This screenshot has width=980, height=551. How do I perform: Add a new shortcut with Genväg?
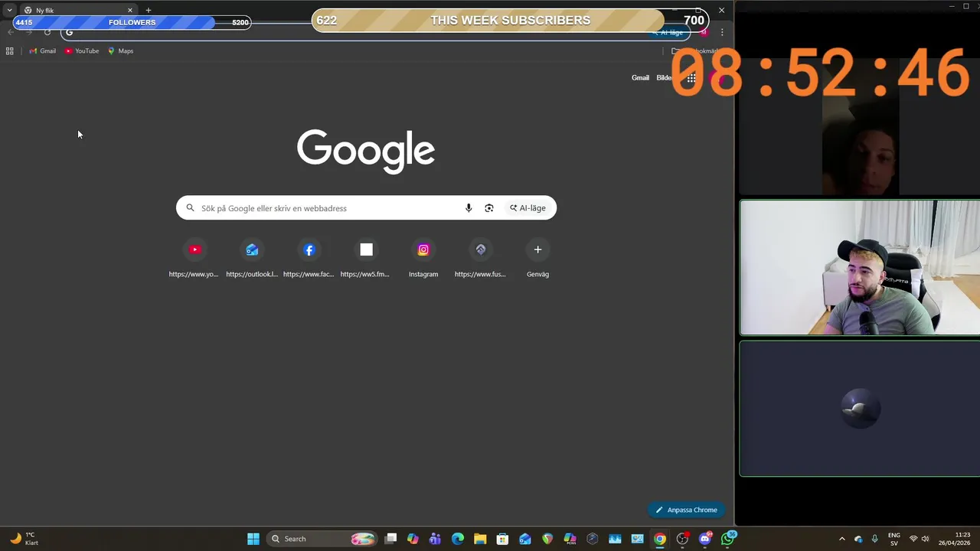point(537,259)
